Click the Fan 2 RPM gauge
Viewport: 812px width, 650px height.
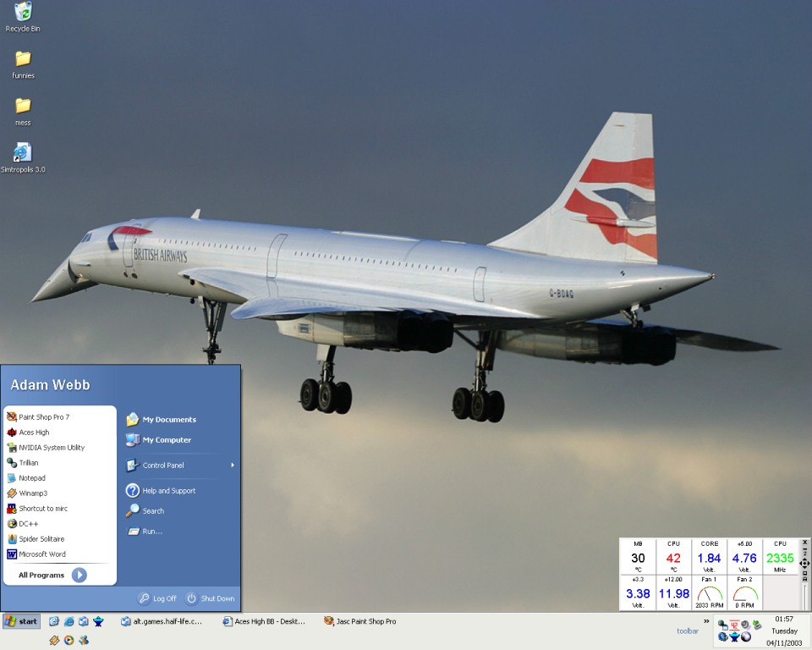tap(744, 592)
